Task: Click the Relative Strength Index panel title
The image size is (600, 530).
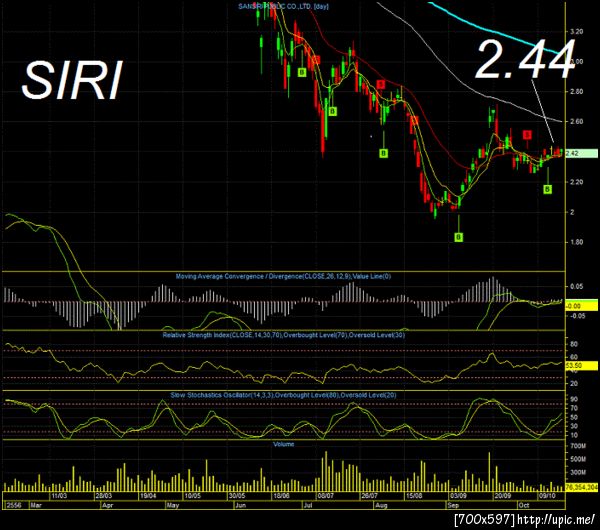Action: click(284, 335)
